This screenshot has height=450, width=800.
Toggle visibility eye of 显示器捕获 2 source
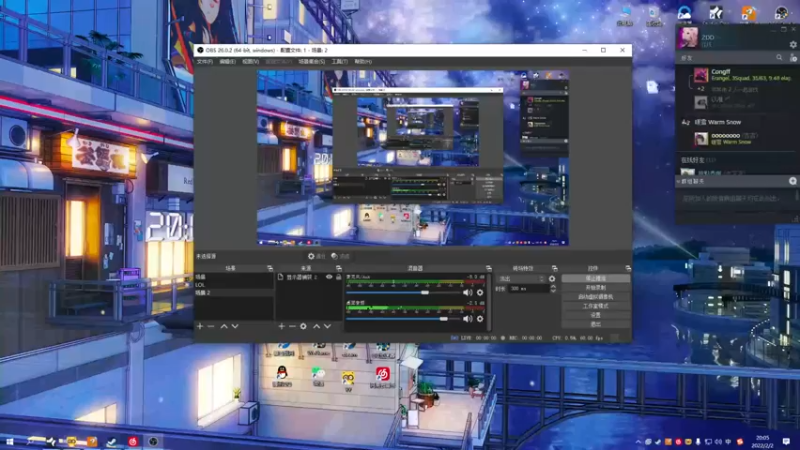coord(329,277)
